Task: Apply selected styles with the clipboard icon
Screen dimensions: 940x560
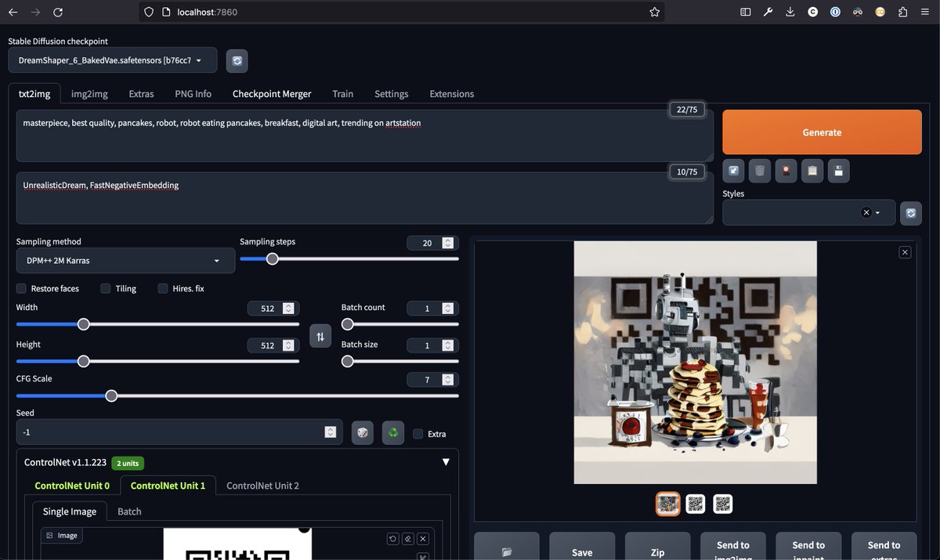Action: pyautogui.click(x=812, y=171)
